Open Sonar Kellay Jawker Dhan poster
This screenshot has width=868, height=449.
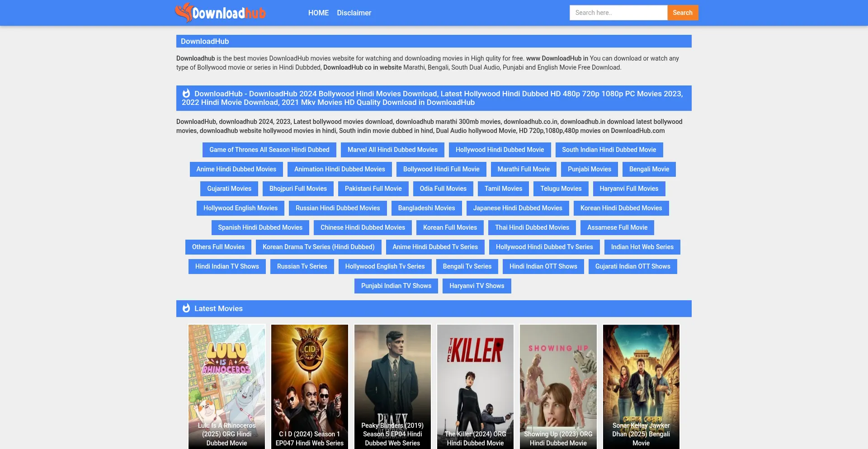[641, 387]
